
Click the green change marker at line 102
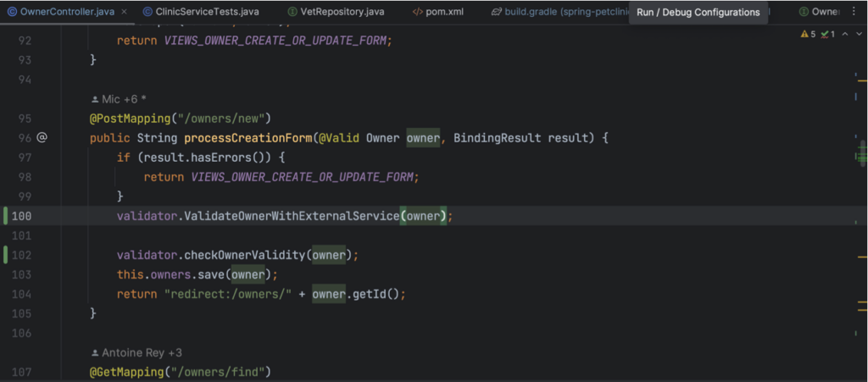pyautogui.click(x=6, y=255)
